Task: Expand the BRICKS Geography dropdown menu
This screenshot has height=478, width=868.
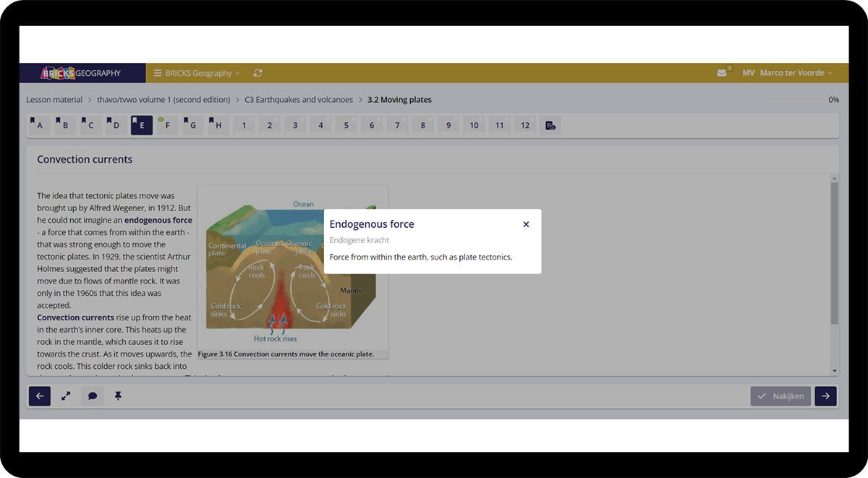Action: [197, 73]
